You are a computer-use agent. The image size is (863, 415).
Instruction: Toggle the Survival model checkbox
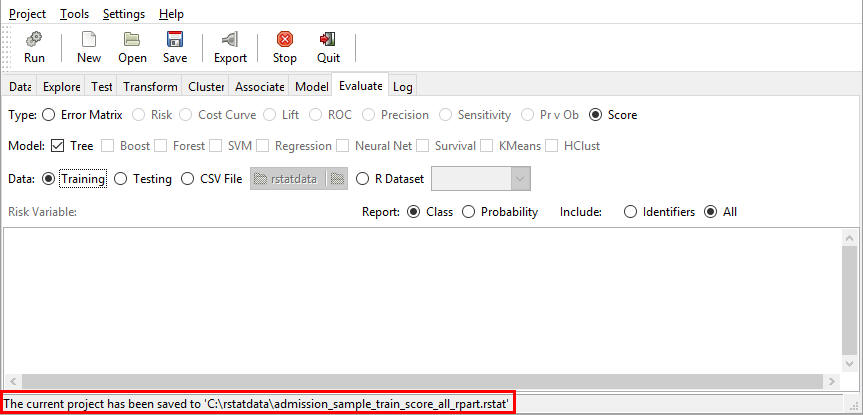tap(422, 146)
